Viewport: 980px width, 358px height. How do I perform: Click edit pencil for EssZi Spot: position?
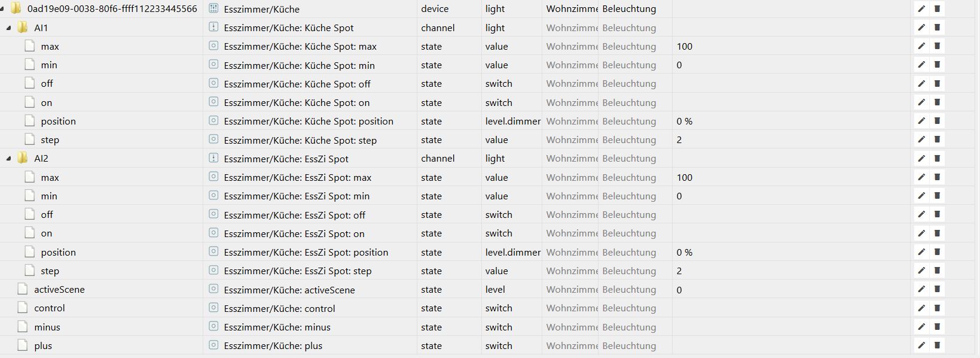921,252
